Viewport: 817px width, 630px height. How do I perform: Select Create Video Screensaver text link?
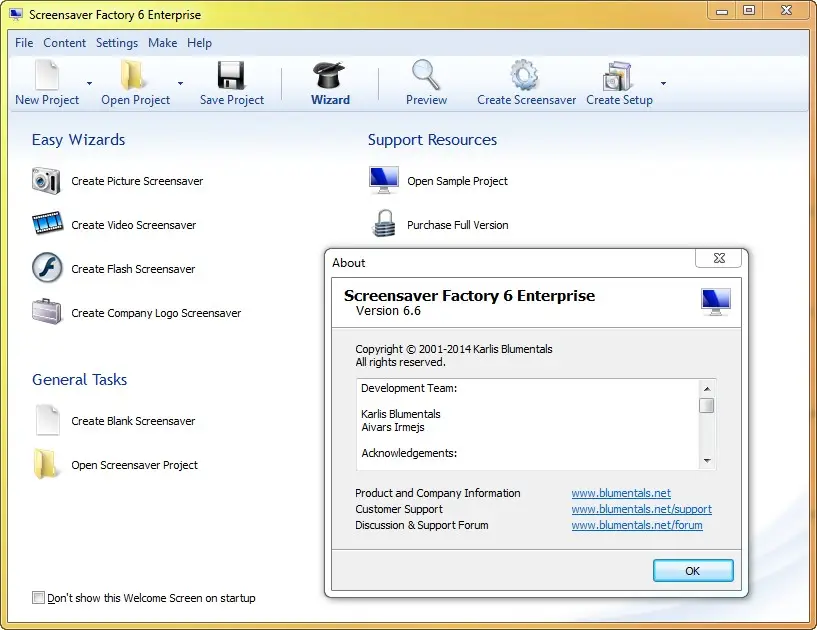click(x=133, y=225)
